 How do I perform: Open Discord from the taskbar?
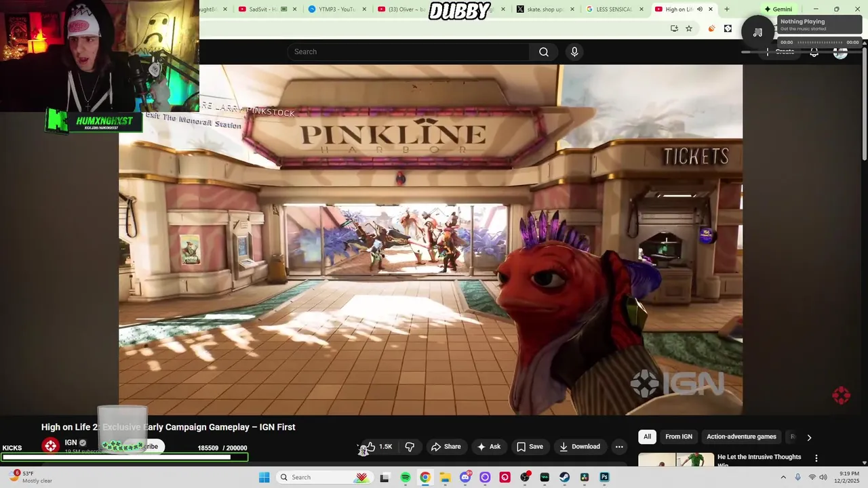[465, 477]
